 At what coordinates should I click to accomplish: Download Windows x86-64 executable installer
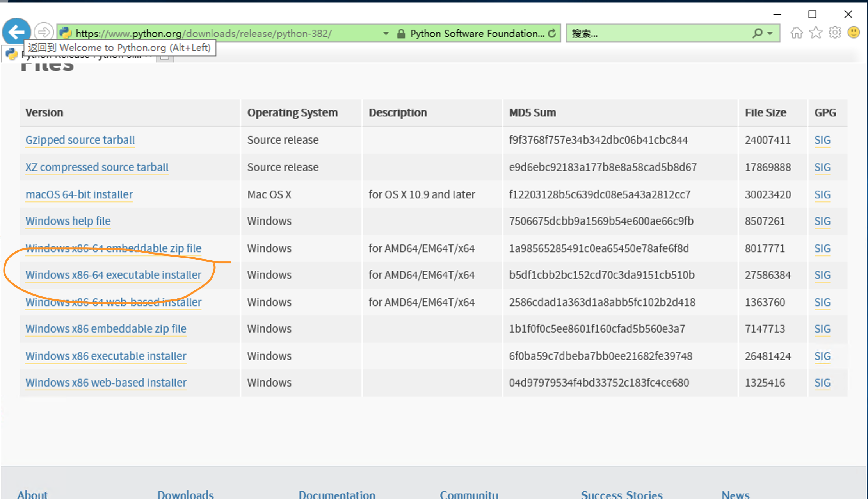[113, 275]
